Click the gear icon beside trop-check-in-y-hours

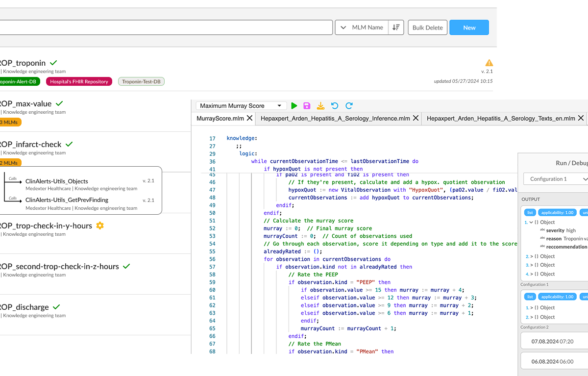[100, 226]
